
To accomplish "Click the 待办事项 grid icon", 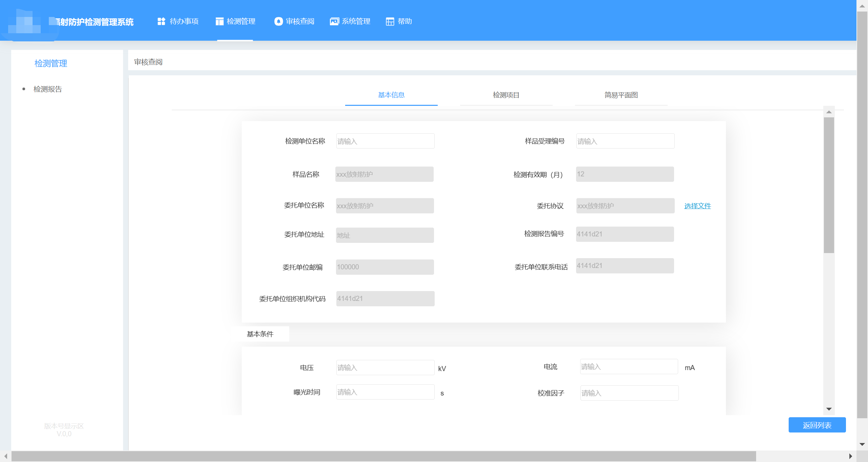I will pos(161,21).
